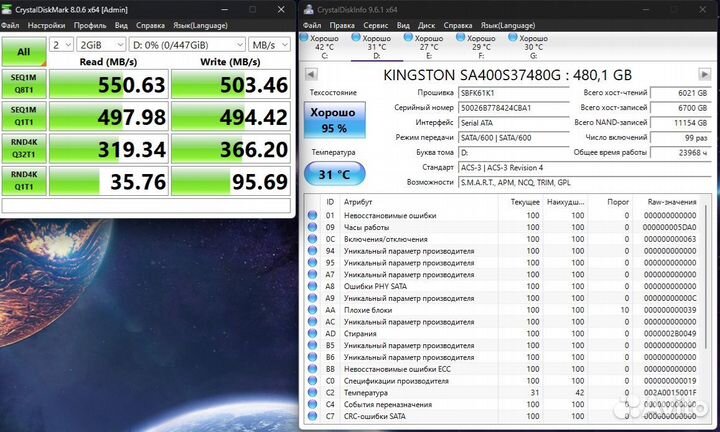This screenshot has width=720, height=432.
Task: Open Файл menu in CrystalDiskMark
Action: click(10, 25)
